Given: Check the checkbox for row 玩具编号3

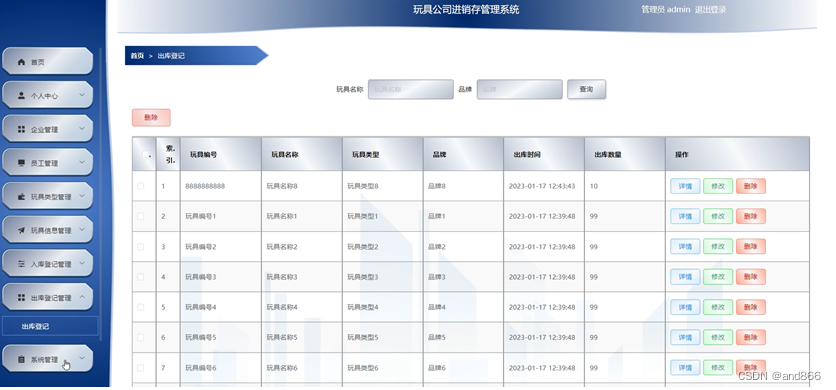Looking at the screenshot, I should click(141, 277).
